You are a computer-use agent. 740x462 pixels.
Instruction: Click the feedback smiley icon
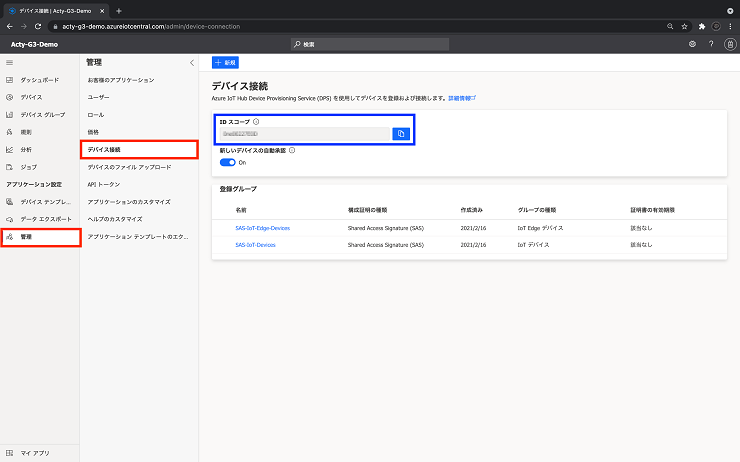[x=692, y=44]
